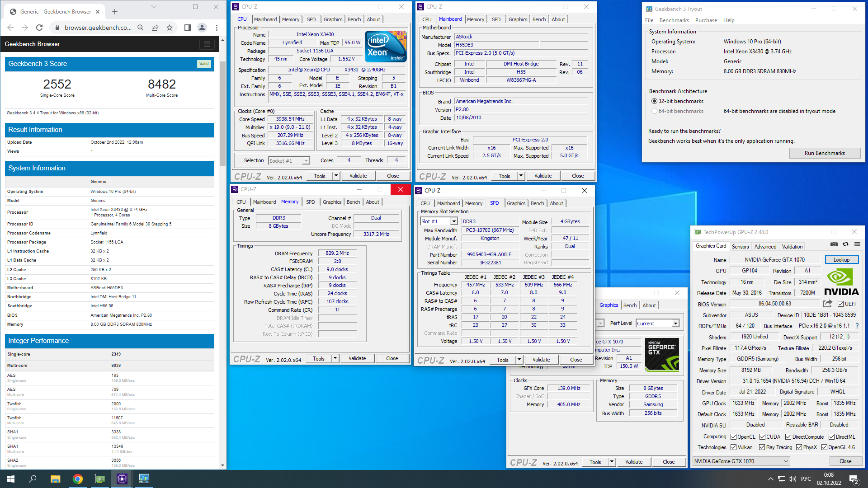Open Tools dropdown arrow in Graphics window
The height and width of the screenshot is (488, 868).
[x=612, y=462]
